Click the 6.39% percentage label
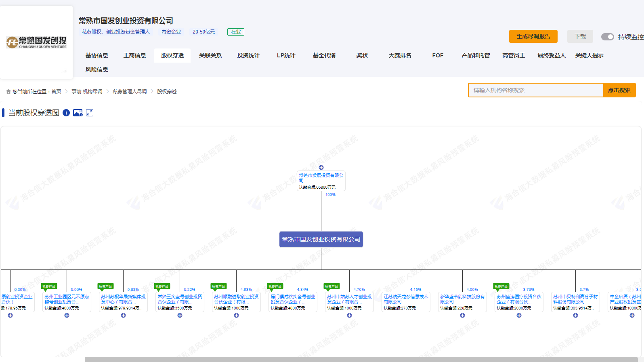 click(20, 290)
